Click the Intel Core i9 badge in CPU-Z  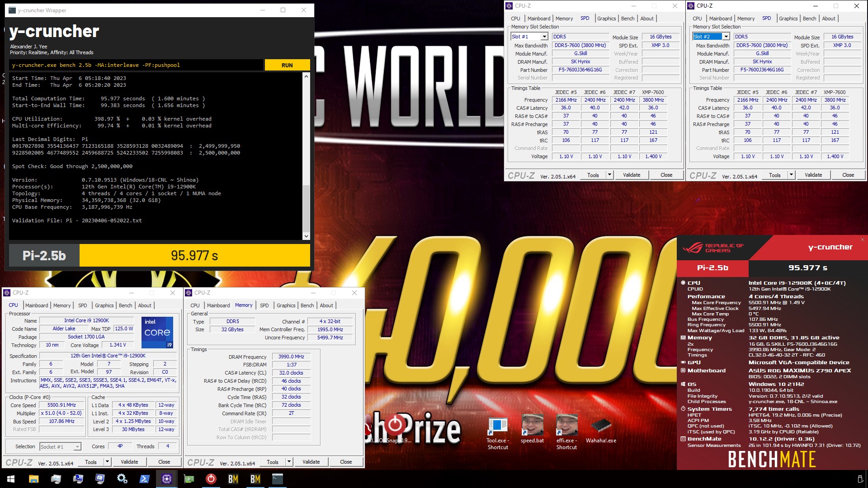pos(157,333)
